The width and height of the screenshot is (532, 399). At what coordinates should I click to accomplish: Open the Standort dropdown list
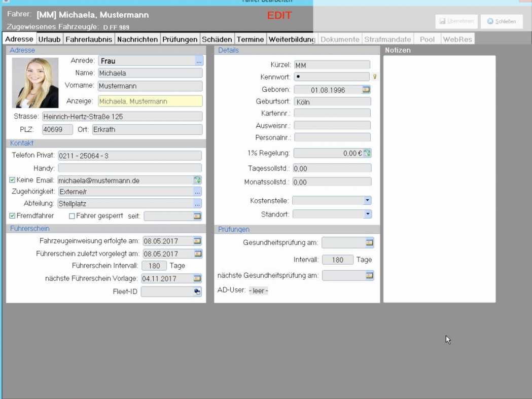point(368,214)
